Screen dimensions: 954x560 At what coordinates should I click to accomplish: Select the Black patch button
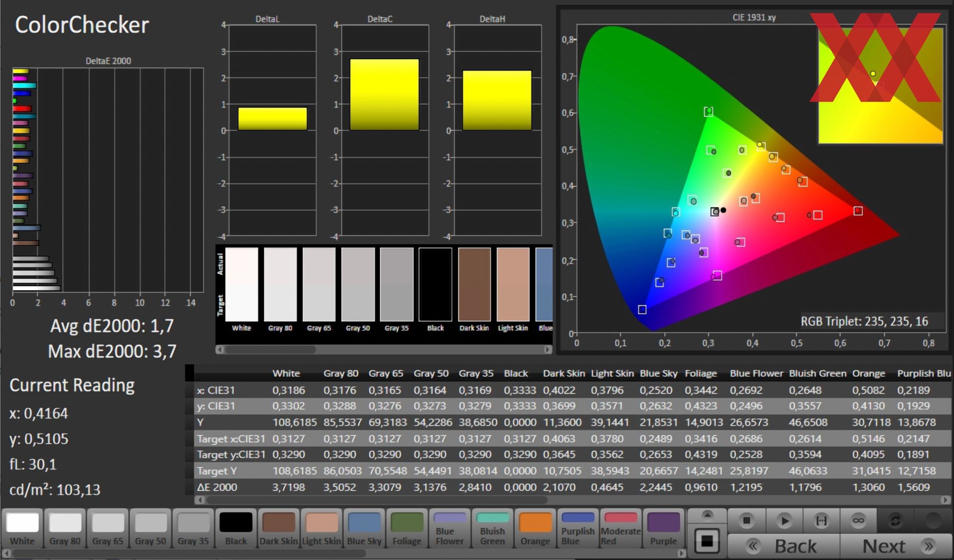tap(236, 528)
